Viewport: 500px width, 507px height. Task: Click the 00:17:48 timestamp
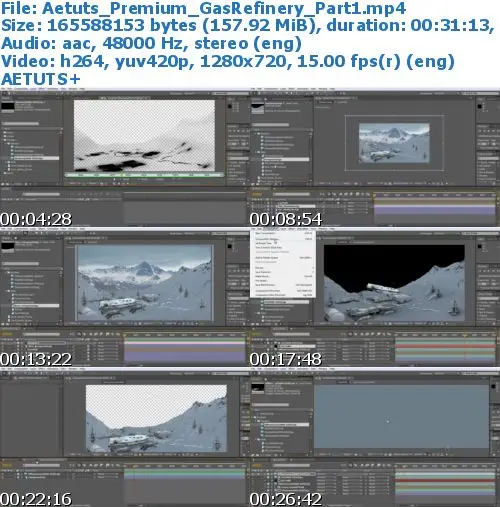286,359
